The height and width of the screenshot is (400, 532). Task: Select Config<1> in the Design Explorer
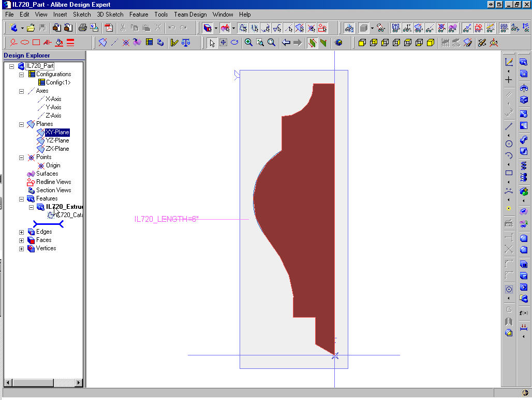58,82
